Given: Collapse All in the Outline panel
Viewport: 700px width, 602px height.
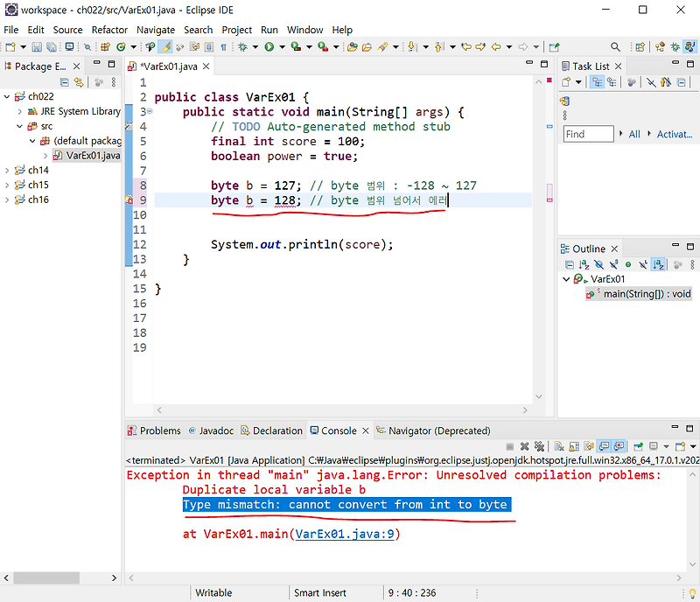Looking at the screenshot, I should point(569,264).
